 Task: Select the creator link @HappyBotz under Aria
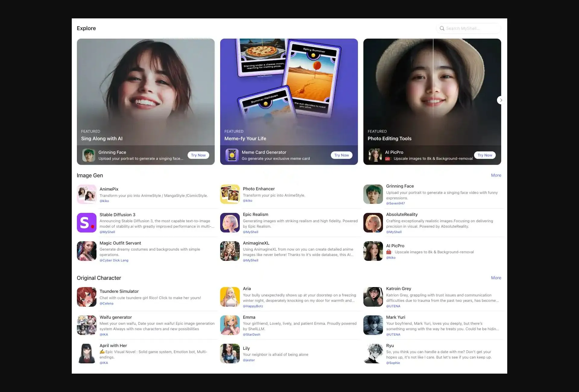point(253,306)
